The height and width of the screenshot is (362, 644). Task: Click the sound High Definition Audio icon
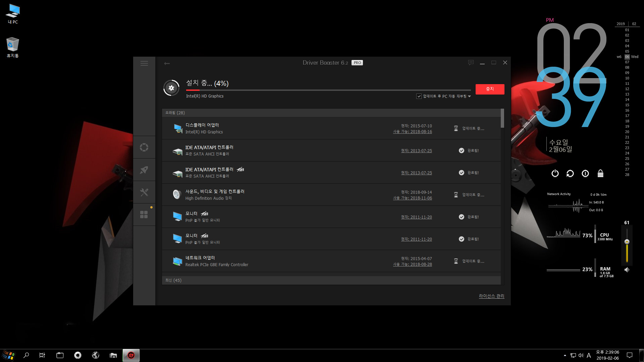click(x=176, y=194)
